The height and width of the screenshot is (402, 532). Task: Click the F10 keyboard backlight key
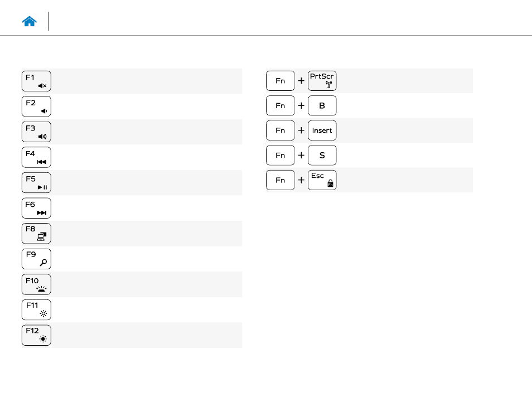[x=36, y=284]
